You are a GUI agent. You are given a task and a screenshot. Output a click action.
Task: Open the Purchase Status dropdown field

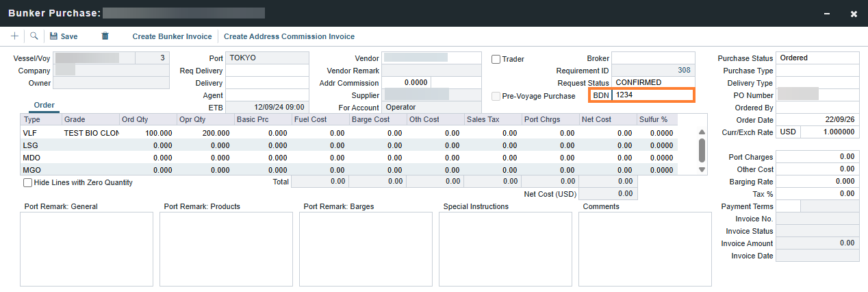pos(818,58)
